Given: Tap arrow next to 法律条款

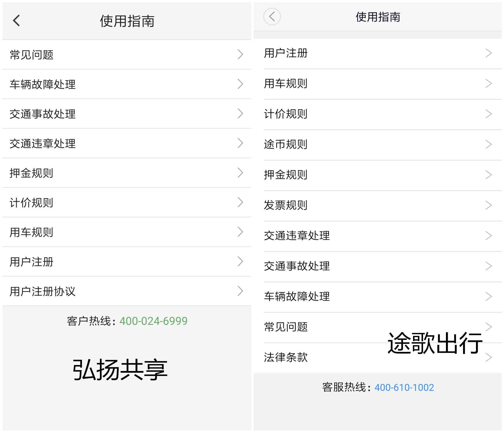Looking at the screenshot, I should [x=489, y=357].
